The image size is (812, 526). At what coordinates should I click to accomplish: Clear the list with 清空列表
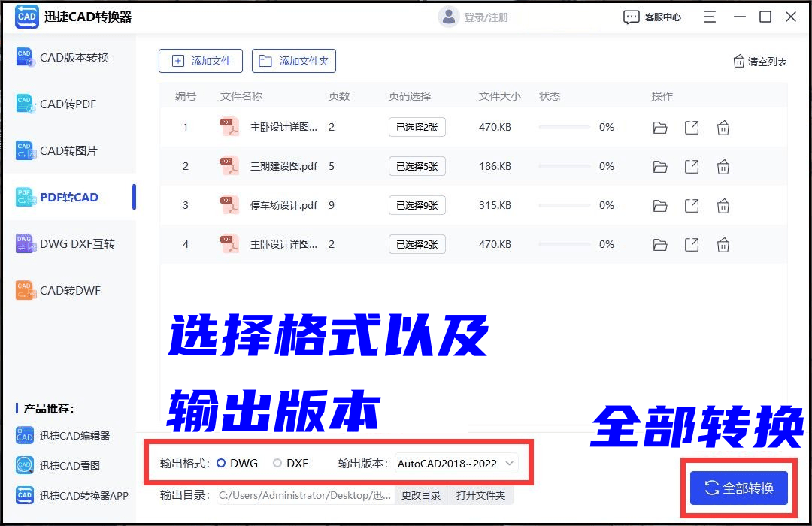(x=760, y=62)
